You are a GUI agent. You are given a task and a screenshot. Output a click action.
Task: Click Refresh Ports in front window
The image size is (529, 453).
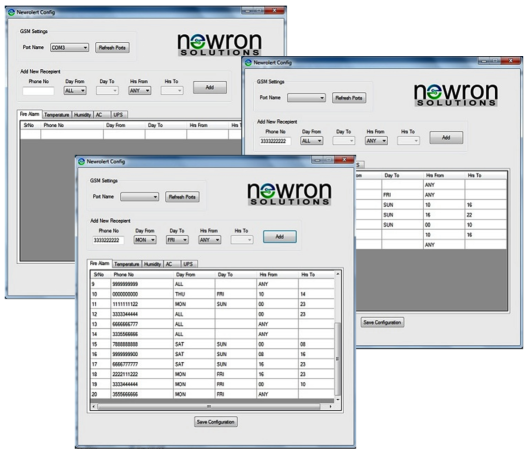182,197
